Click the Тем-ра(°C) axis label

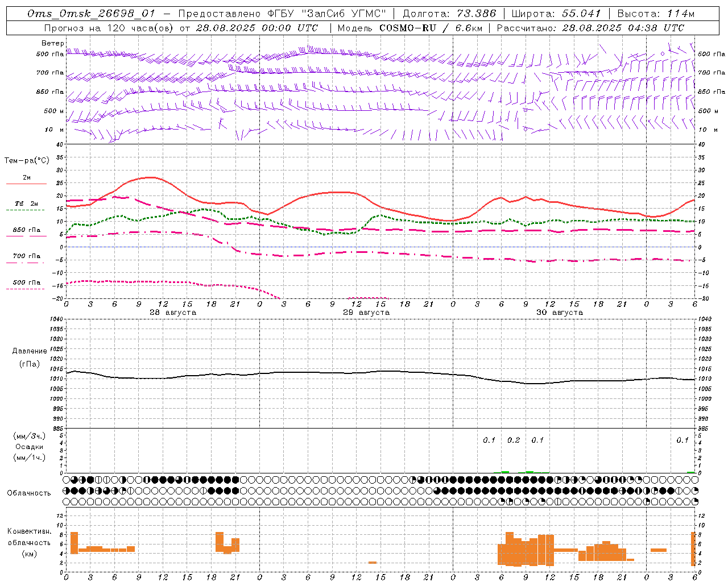(27, 161)
